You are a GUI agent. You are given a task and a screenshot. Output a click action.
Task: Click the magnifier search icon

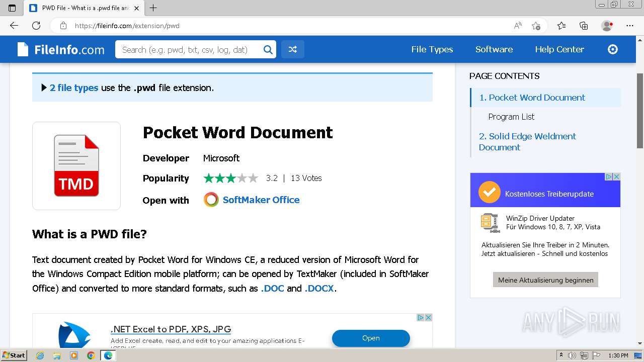[x=268, y=49]
